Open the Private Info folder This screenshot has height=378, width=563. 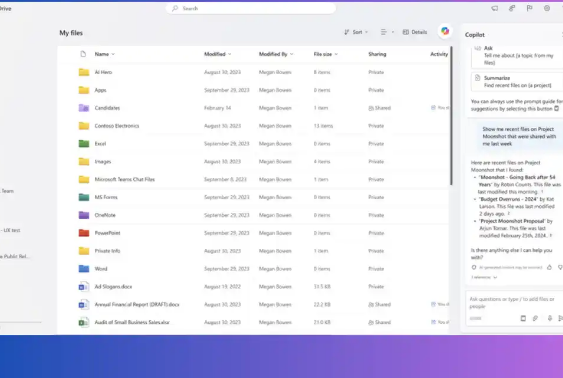[x=107, y=251]
